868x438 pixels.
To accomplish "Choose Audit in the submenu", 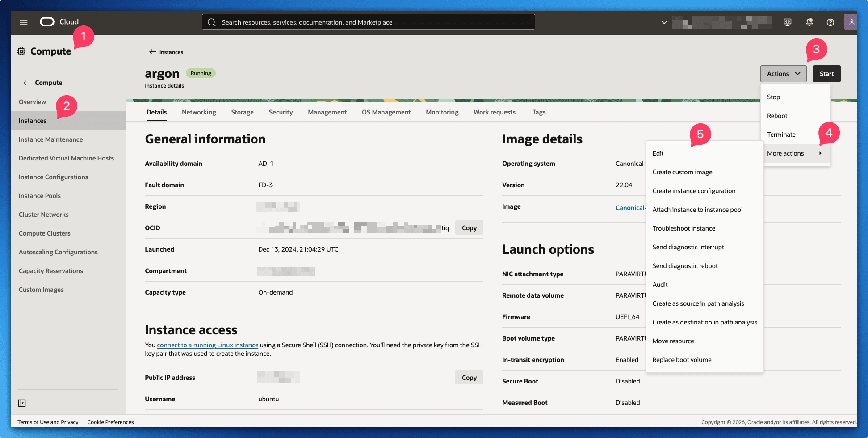I will [704, 285].
